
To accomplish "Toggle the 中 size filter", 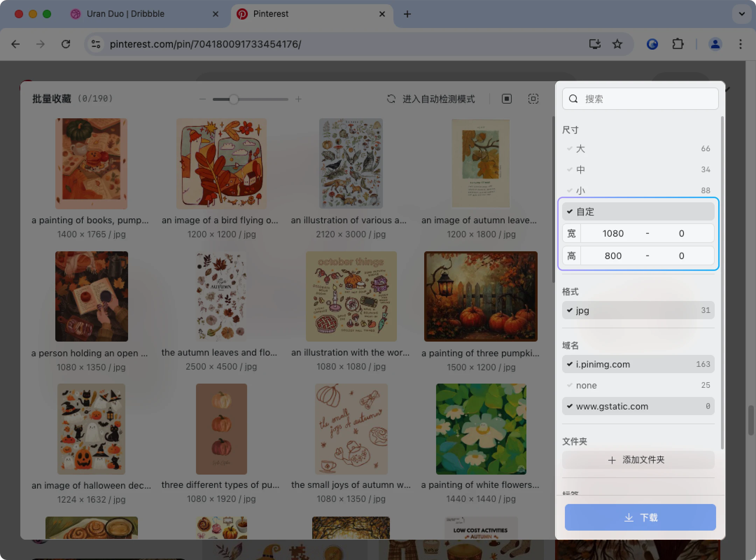I will (638, 170).
